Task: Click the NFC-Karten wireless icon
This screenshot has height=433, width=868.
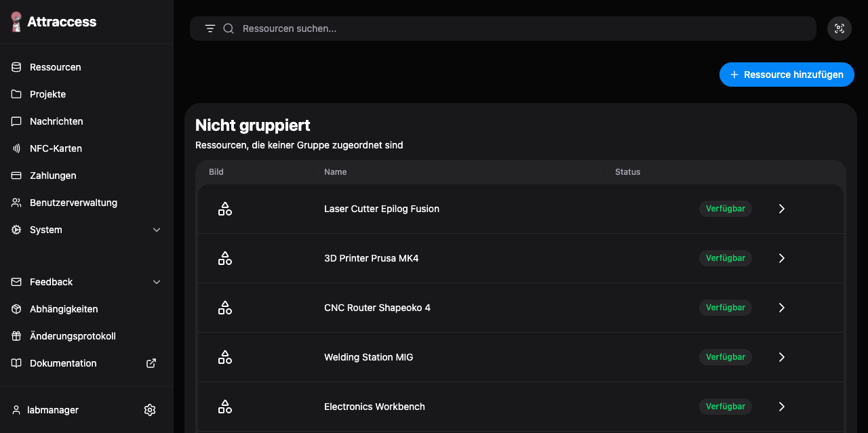Action: pyautogui.click(x=16, y=148)
